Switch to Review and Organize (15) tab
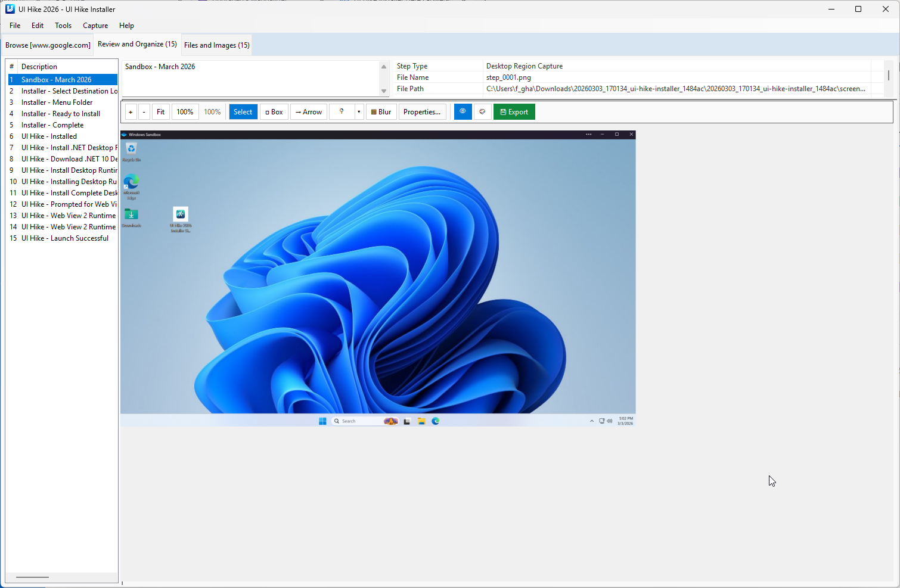 pos(137,44)
